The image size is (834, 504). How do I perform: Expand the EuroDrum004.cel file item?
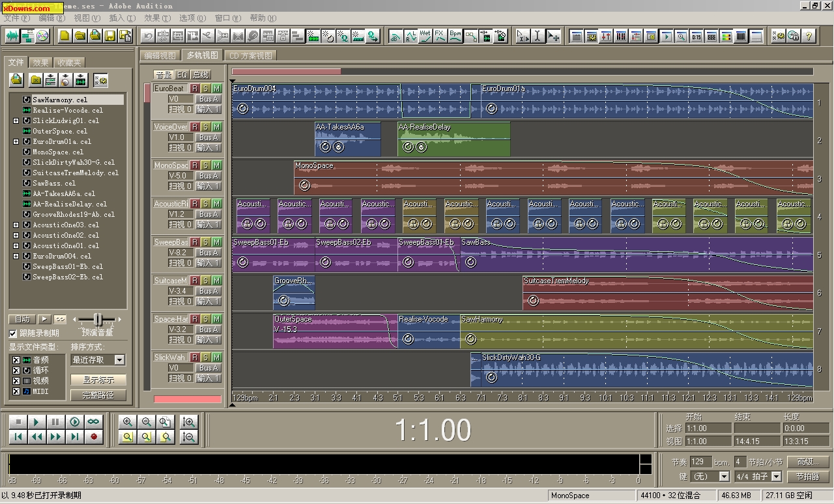[16, 256]
